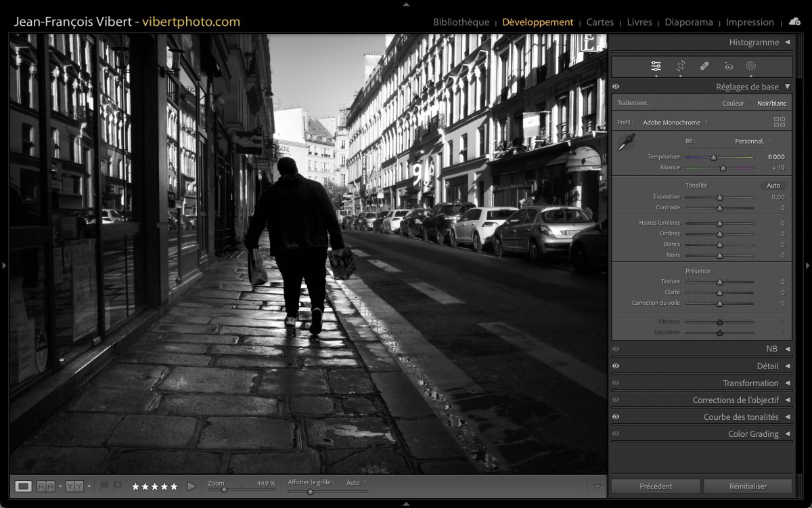
Task: Open the Cartes module
Action: point(600,22)
